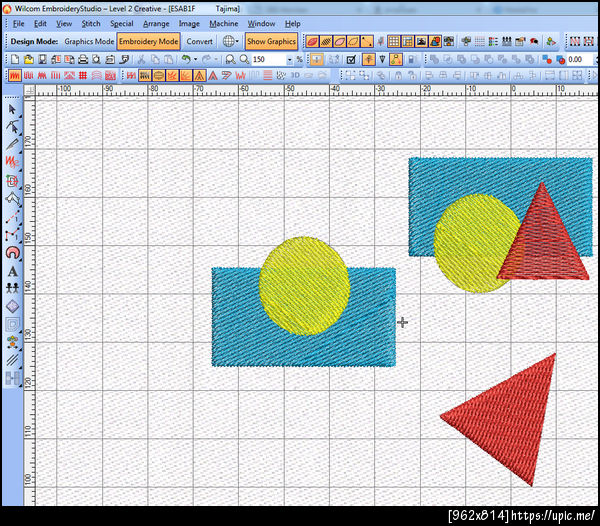Toggle Show Bitmaps display
The image size is (600, 526).
click(421, 41)
